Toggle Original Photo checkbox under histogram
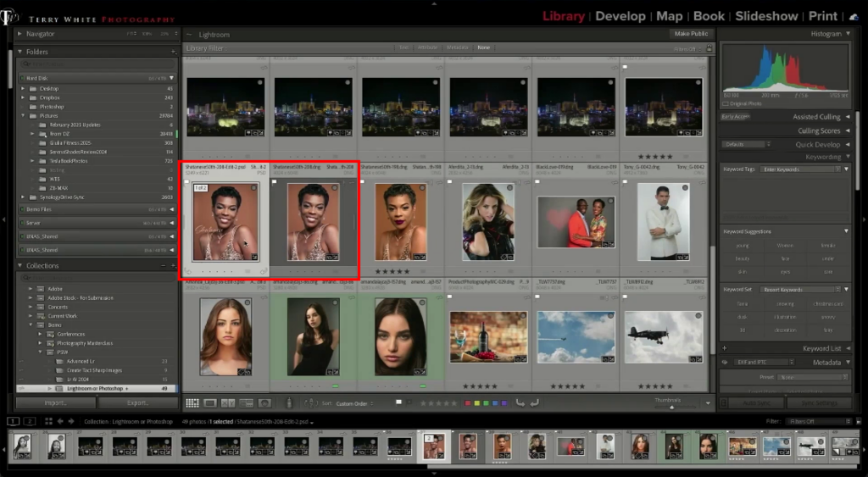This screenshot has height=477, width=868. (x=726, y=103)
